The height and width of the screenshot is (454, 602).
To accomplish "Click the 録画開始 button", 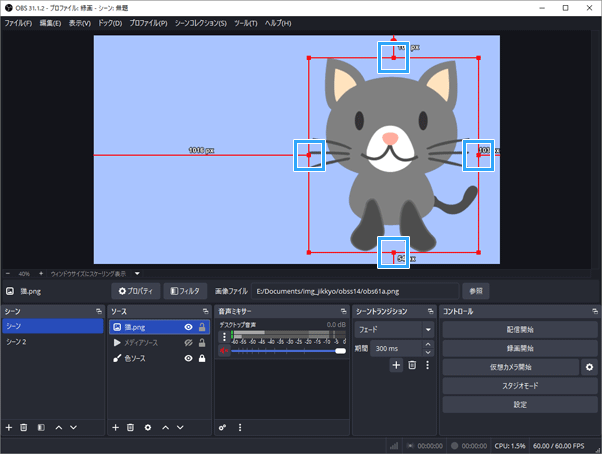I will 520,348.
